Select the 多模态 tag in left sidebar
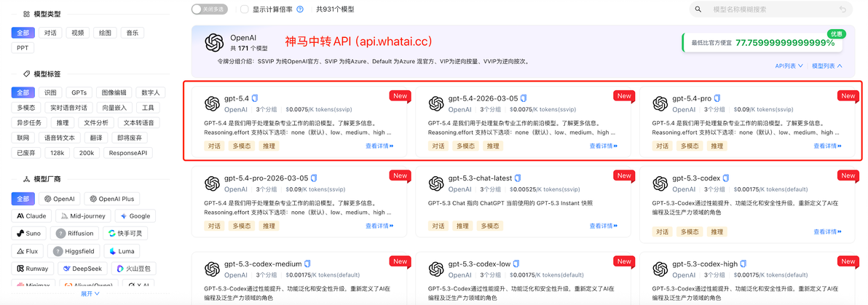Image resolution: width=868 pixels, height=305 pixels. tap(26, 108)
